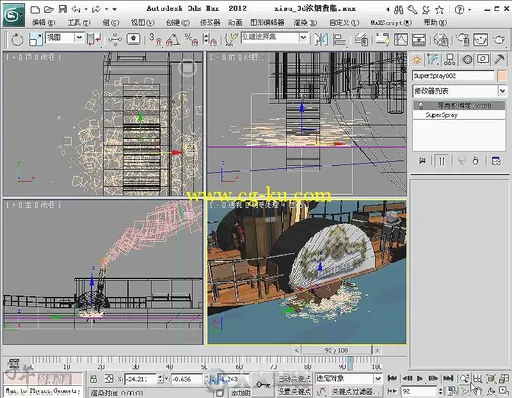Image resolution: width=512 pixels, height=398 pixels.
Task: Undo the last action in the quick access toolbar
Action: [x=76, y=9]
